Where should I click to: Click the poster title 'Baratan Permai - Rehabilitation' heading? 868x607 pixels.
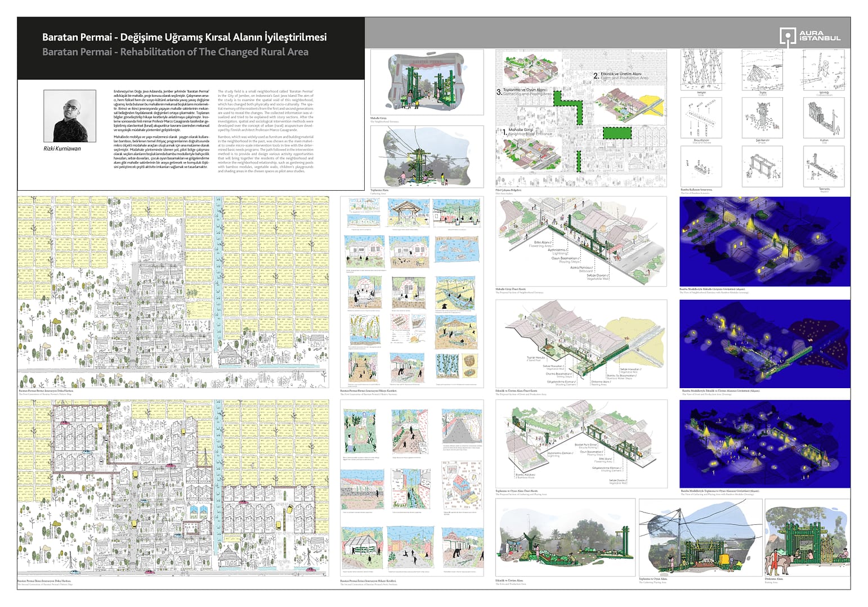click(175, 52)
